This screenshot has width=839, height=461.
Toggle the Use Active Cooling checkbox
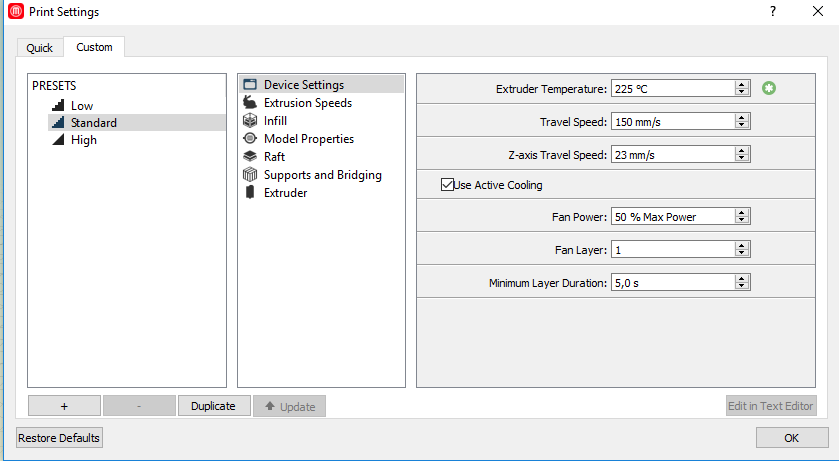pyautogui.click(x=447, y=185)
